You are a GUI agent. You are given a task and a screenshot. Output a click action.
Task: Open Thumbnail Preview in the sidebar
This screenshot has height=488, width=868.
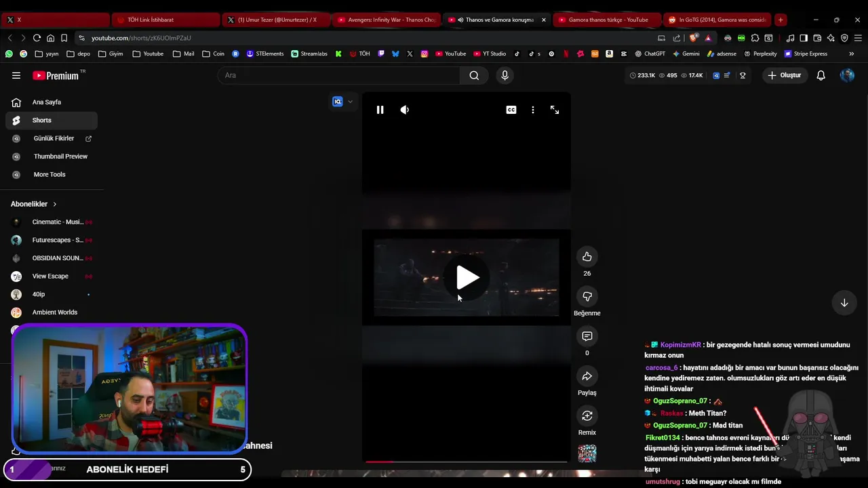pyautogui.click(x=52, y=157)
